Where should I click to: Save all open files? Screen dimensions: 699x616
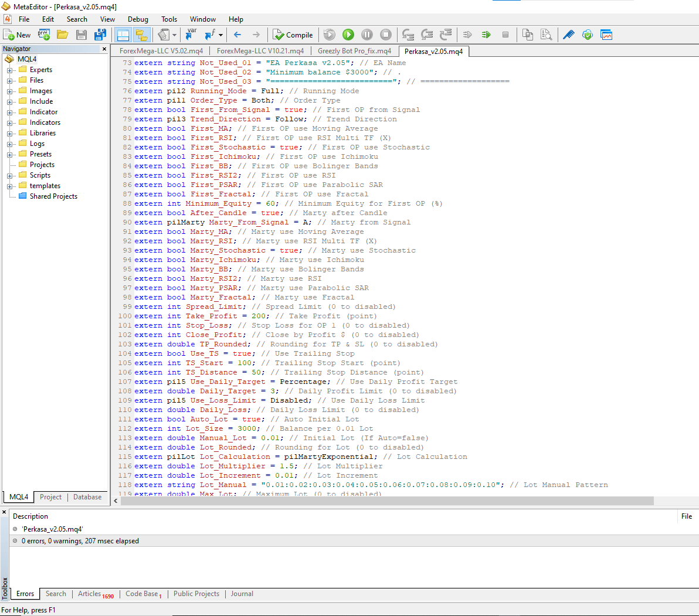click(100, 35)
